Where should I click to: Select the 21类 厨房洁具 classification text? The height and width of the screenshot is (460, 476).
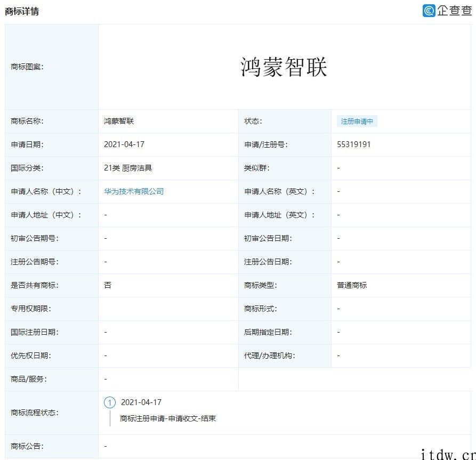tap(128, 168)
